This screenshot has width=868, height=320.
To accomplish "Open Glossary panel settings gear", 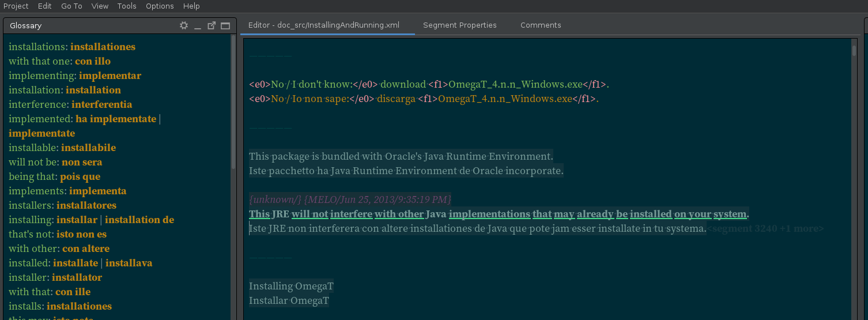I will coord(184,25).
